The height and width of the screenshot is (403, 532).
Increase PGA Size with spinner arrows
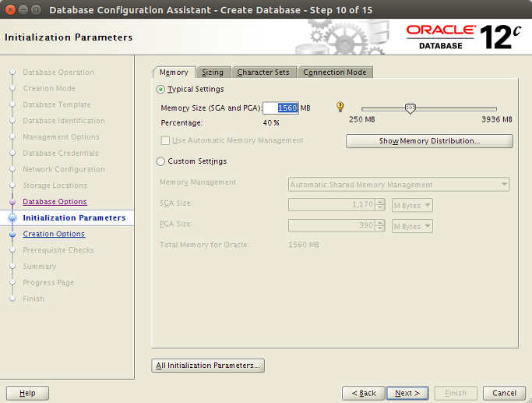(381, 222)
